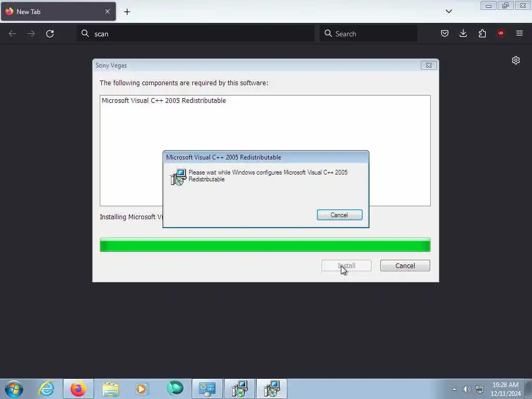The height and width of the screenshot is (399, 532).
Task: Go forward in Firefox history
Action: coord(31,34)
